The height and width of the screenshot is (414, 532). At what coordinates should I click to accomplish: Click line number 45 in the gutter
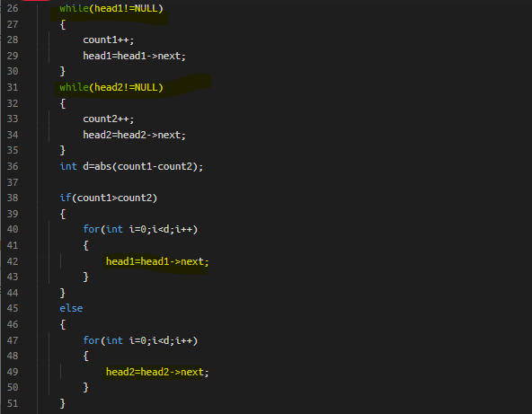[13, 308]
